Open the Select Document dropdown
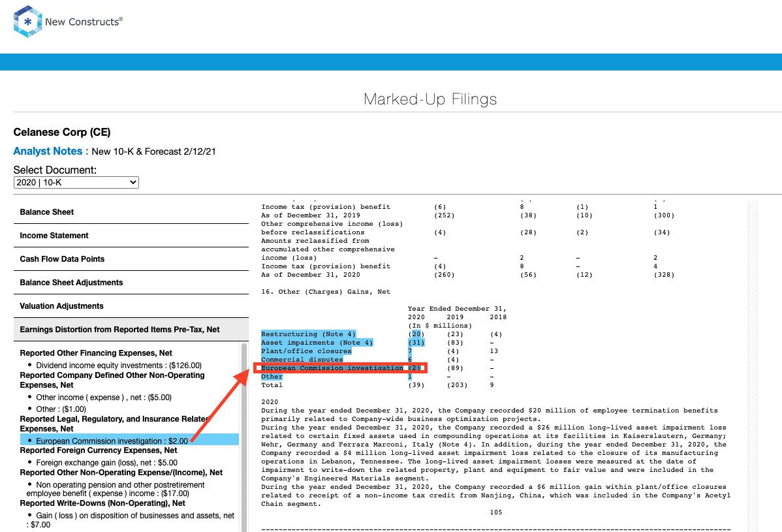The width and height of the screenshot is (782, 532). click(76, 183)
